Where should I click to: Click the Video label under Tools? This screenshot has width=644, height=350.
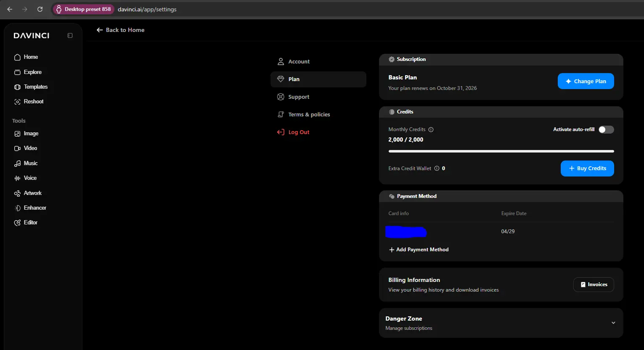(x=30, y=148)
